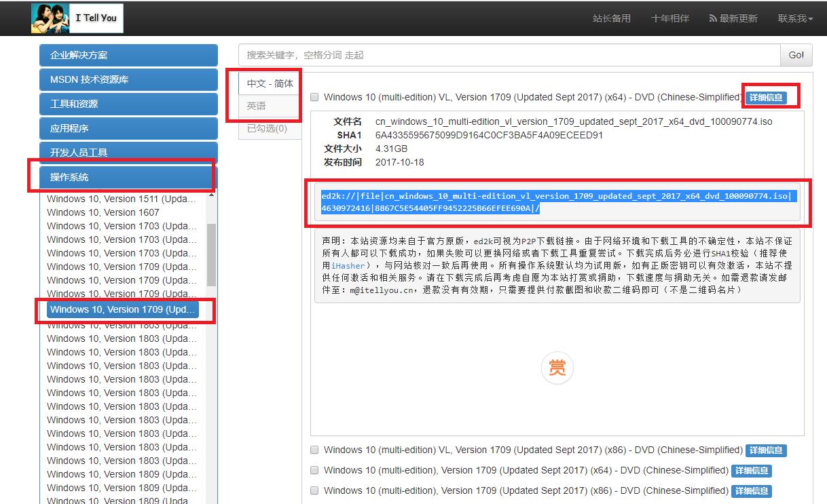
Task: Click the orange 赏 reward icon
Action: [557, 368]
